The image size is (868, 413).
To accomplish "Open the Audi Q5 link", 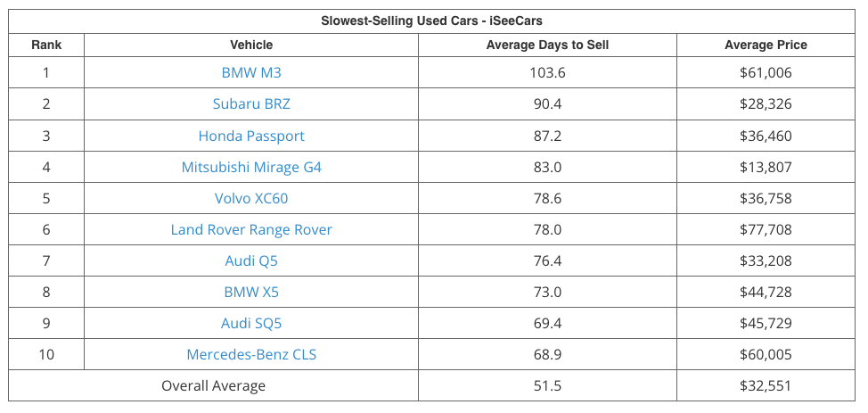I will point(251,261).
